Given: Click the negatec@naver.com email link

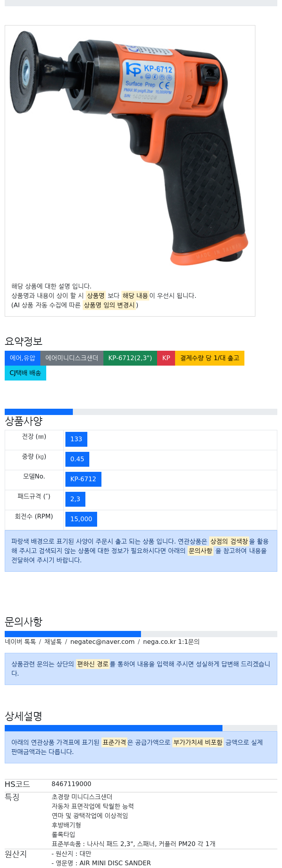Looking at the screenshot, I should pos(102,642).
